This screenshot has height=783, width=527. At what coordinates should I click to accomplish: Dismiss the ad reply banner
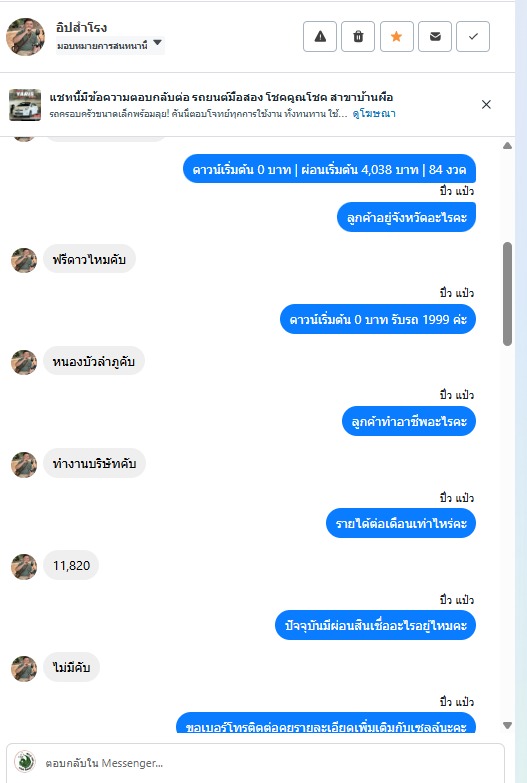486,104
